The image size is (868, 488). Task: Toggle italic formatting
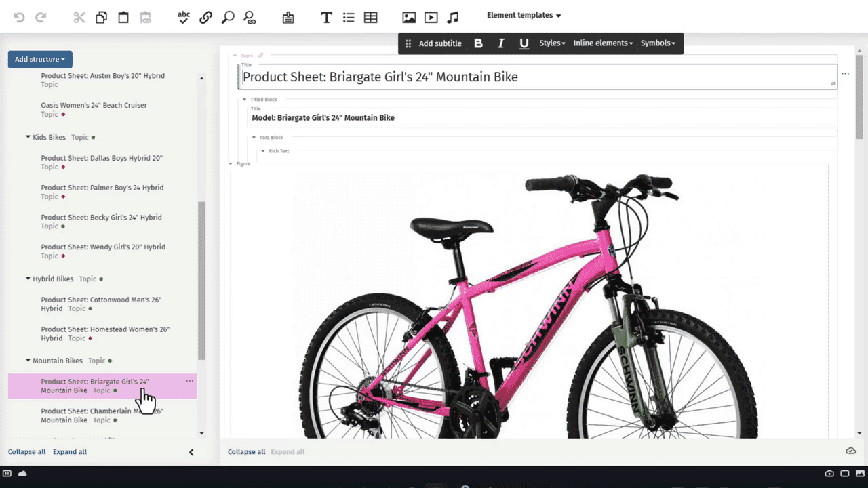coord(500,43)
